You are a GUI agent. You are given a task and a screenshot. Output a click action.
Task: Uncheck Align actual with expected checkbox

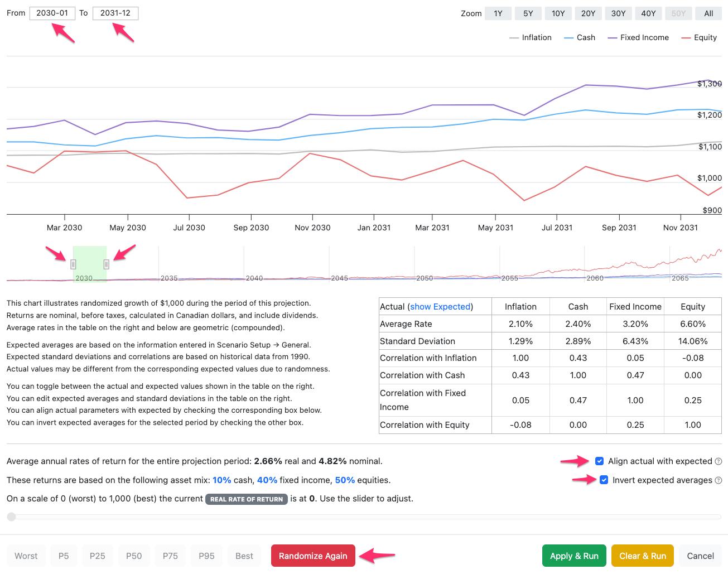point(599,461)
